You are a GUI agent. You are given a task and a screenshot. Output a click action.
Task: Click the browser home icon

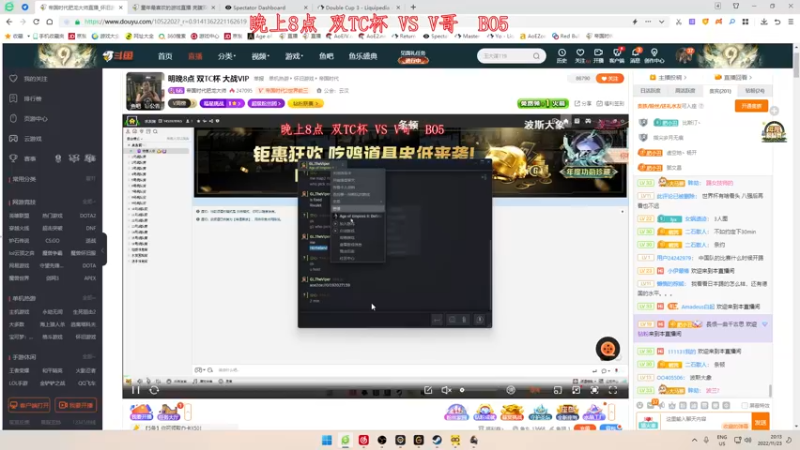(49, 22)
